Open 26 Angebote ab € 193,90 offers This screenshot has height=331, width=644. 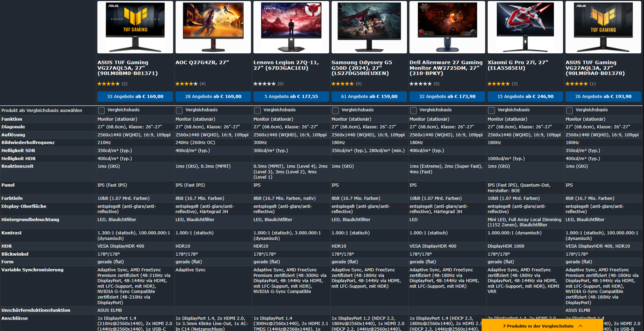pyautogui.click(x=603, y=97)
